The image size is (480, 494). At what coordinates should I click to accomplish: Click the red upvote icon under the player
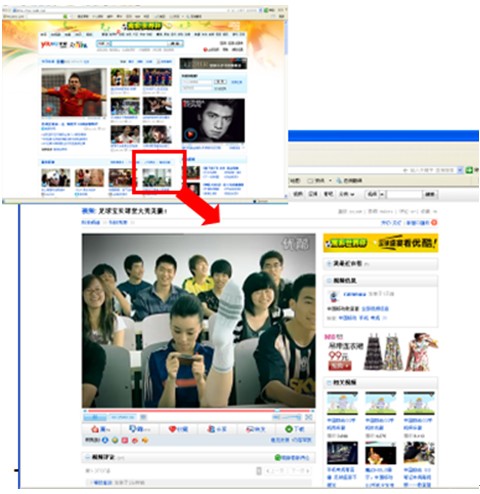click(95, 429)
